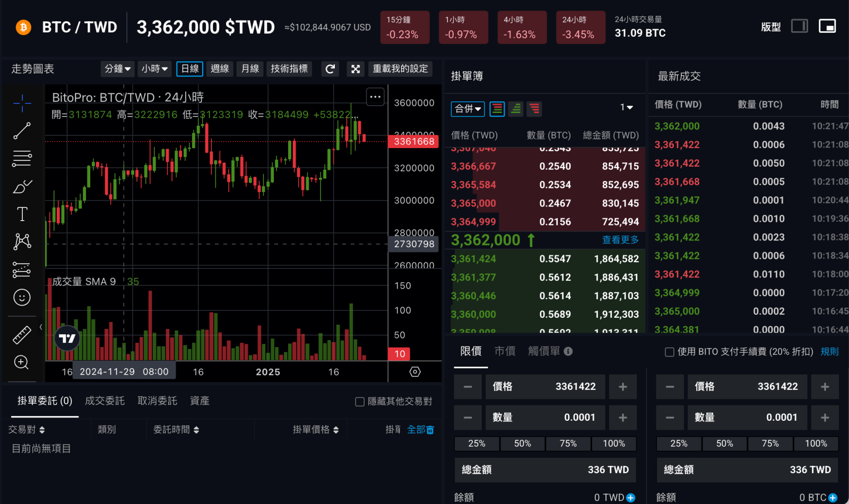Click the Bitcoin coin logo
Image resolution: width=849 pixels, height=504 pixels.
(x=23, y=27)
